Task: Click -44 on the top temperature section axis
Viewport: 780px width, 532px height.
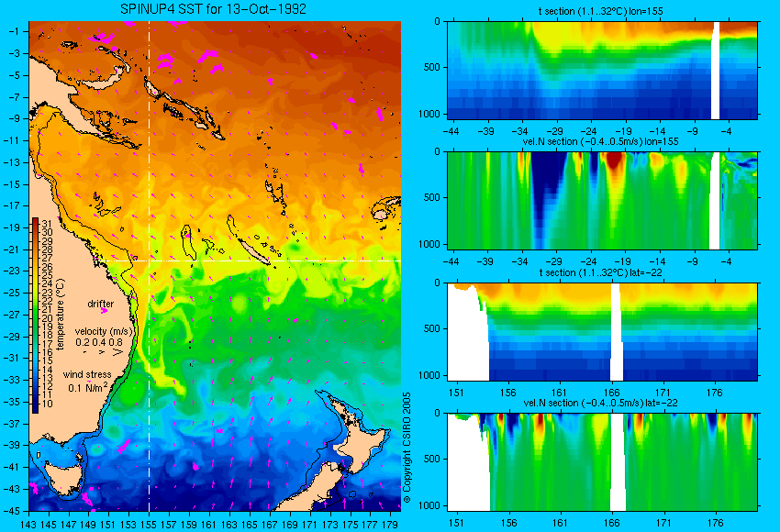Action: (x=451, y=131)
